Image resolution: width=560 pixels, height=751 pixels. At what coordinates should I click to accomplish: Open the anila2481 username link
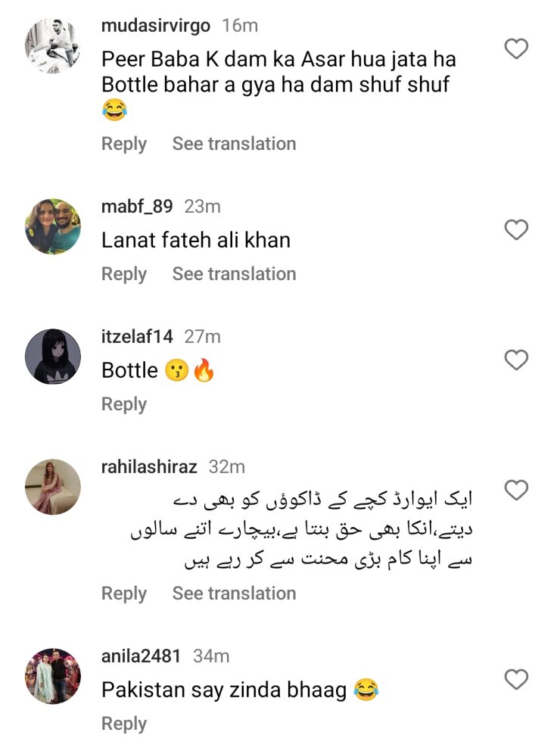(141, 656)
